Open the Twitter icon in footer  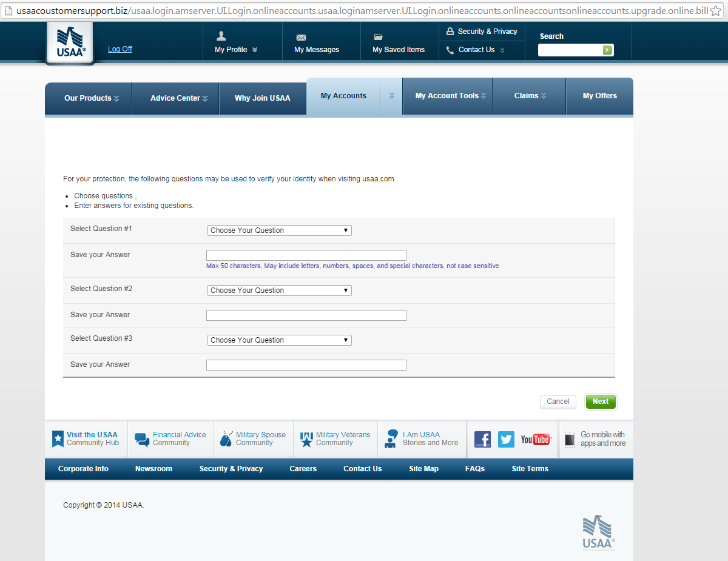506,439
